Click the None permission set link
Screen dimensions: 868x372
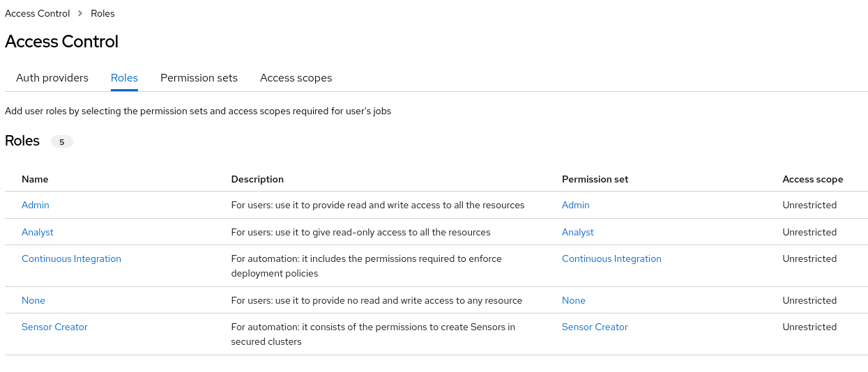[x=573, y=300]
